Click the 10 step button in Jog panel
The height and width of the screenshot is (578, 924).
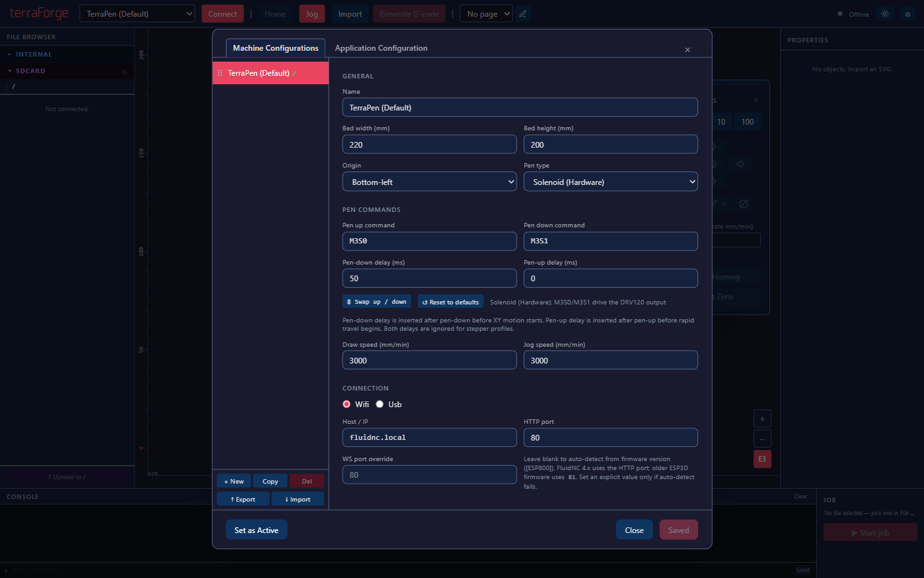click(x=722, y=122)
